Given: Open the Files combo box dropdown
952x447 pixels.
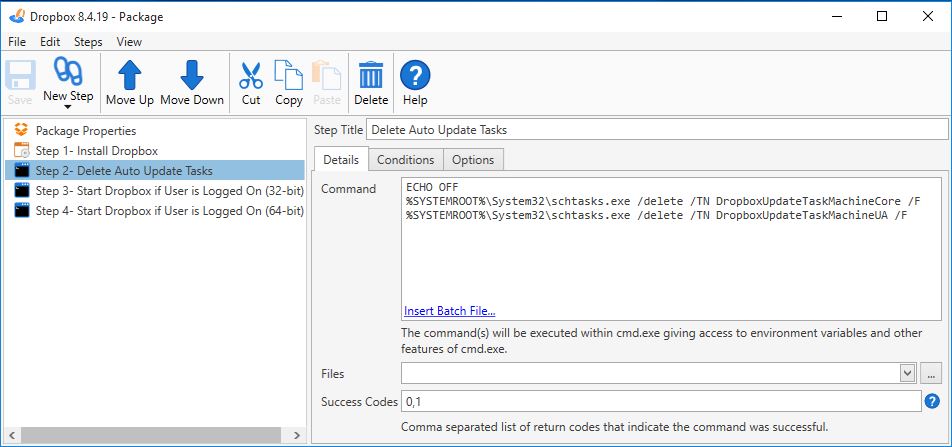Looking at the screenshot, I should tap(908, 373).
